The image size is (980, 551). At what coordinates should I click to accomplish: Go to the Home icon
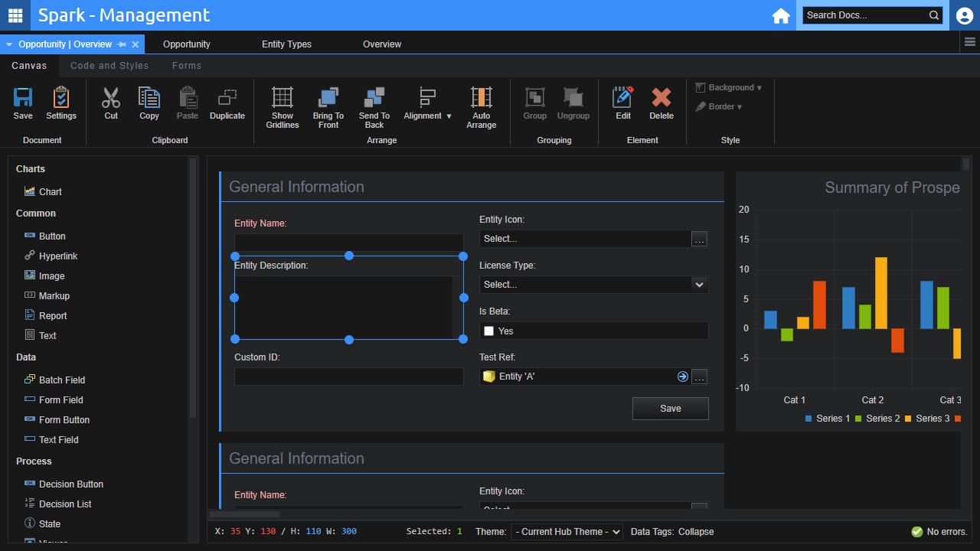pos(781,15)
